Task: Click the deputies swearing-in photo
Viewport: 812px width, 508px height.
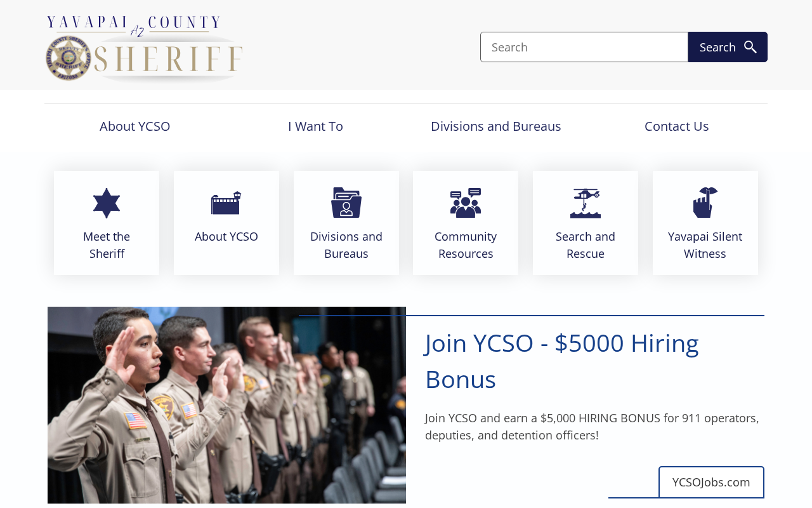Action: (226, 405)
